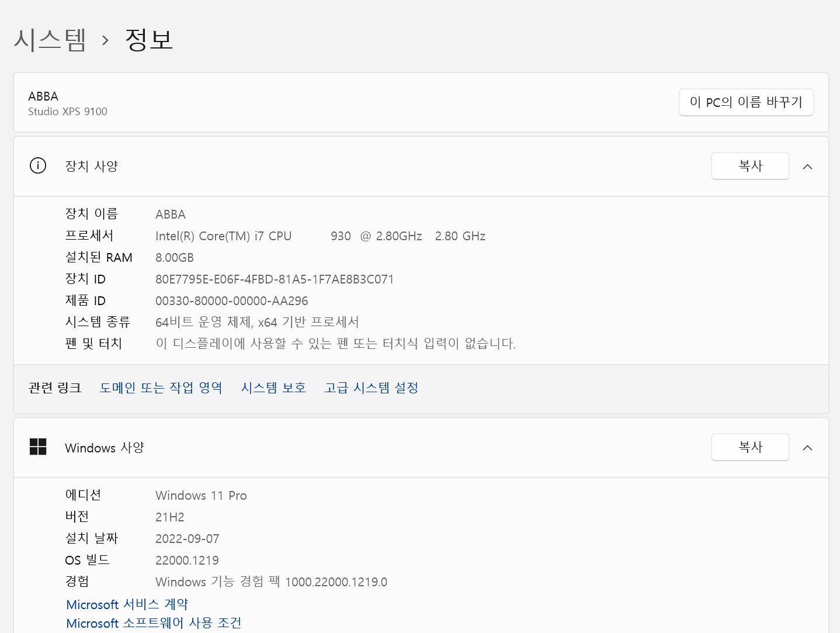Click device ID 80E7795E-E06F-4FBD-81A5-1F7AE8B3C071
The image size is (840, 633).
(275, 279)
